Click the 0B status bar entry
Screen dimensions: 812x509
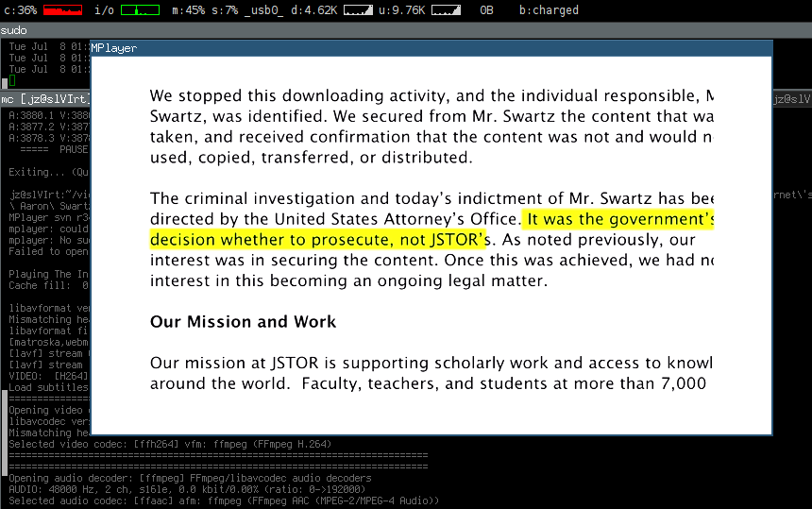[x=486, y=9]
